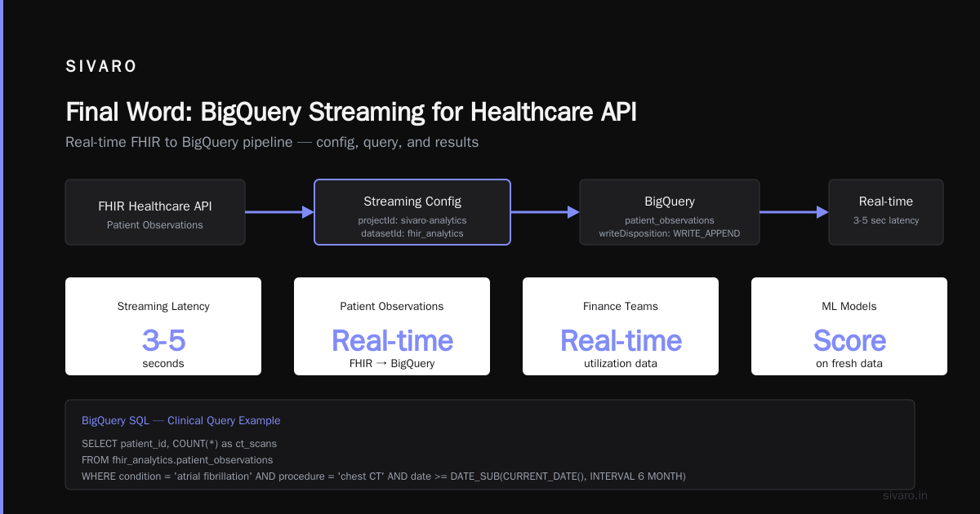Open the Finance Teams utilization card
The height and width of the screenshot is (514, 980).
[621, 326]
